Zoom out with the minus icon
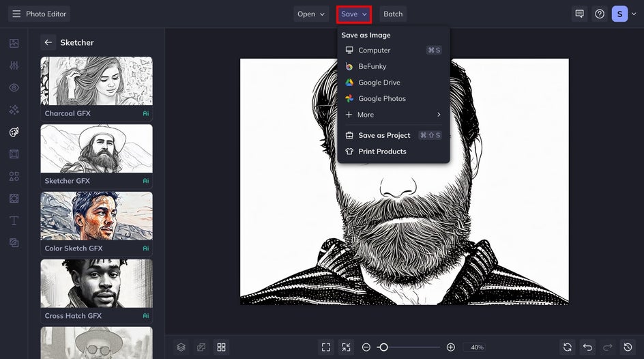The height and width of the screenshot is (359, 644). (366, 347)
